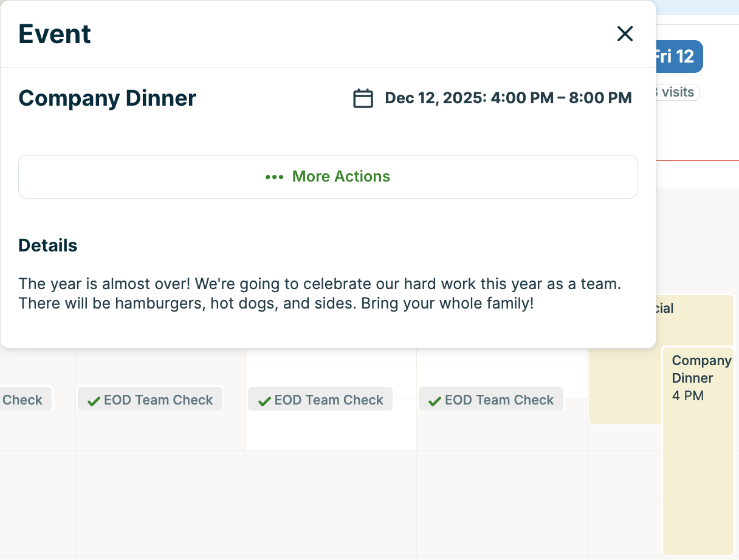This screenshot has width=739, height=560.
Task: Click the Company Dinner title in the dialog
Action: click(x=107, y=98)
